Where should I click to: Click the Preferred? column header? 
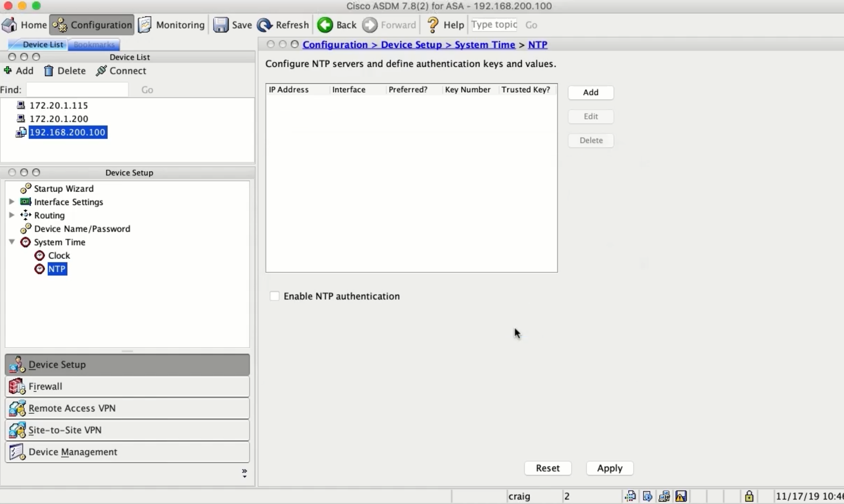(x=414, y=89)
